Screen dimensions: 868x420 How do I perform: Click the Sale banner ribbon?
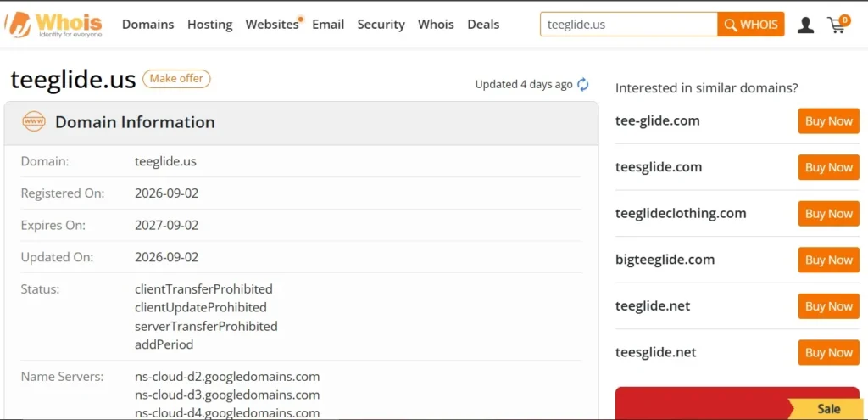point(826,408)
